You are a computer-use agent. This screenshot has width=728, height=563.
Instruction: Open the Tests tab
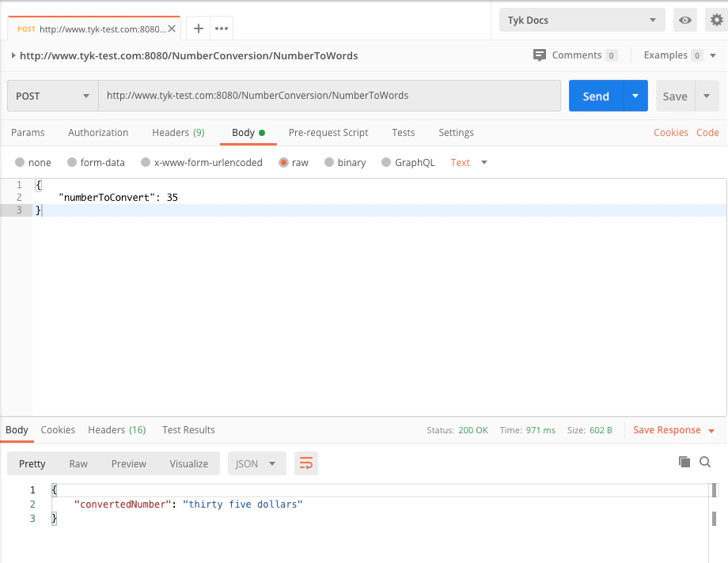tap(403, 132)
